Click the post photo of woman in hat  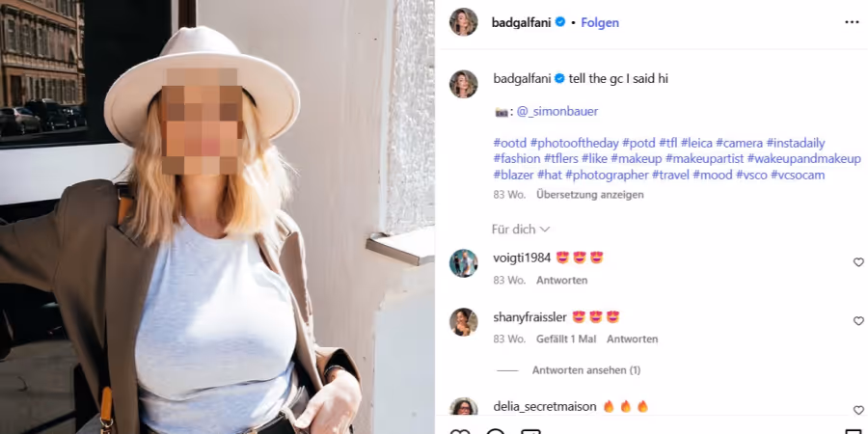click(x=217, y=217)
